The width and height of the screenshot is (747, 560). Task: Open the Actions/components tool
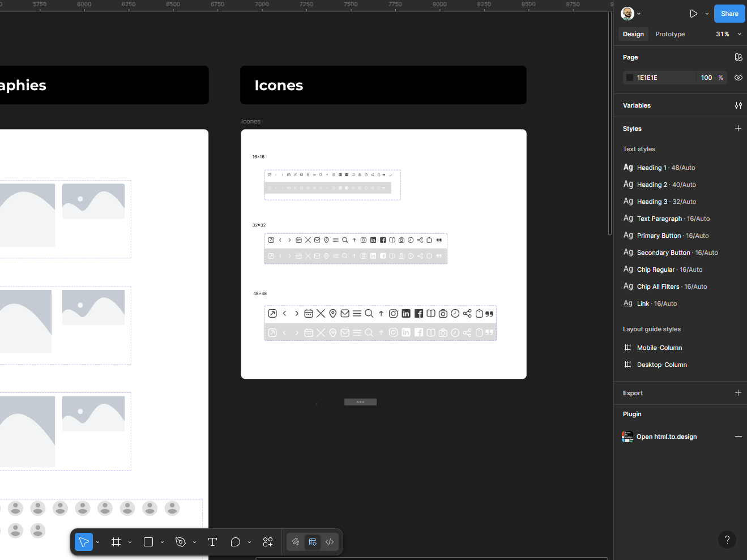268,542
